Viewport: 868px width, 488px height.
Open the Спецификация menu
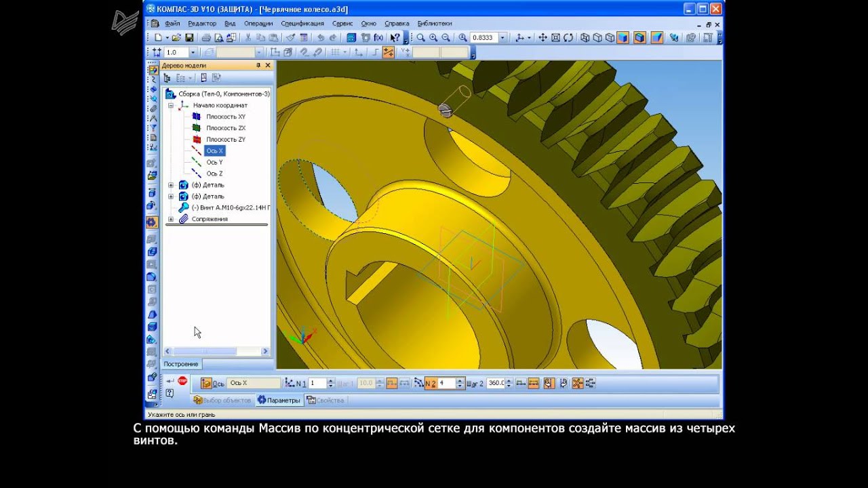(302, 23)
